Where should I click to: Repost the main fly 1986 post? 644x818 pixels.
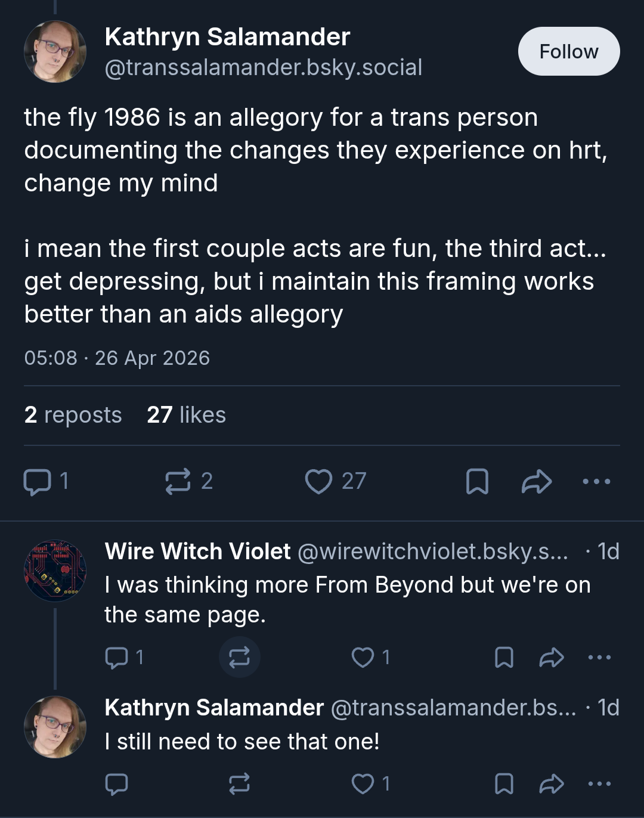(189, 482)
